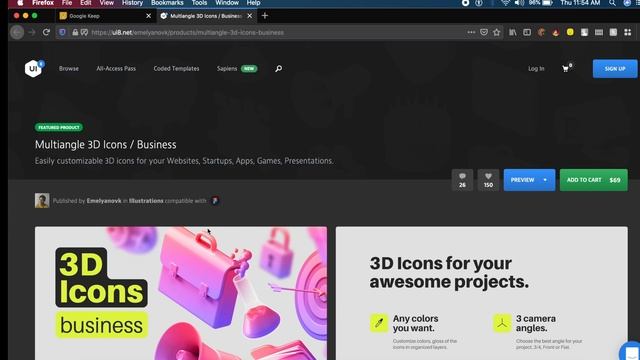Toggle the sidebar icon in Firefox toolbar
This screenshot has height=360, width=640.
pos(527,32)
